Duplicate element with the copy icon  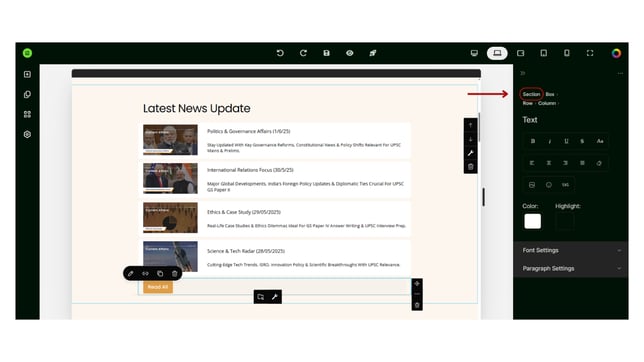pos(160,273)
